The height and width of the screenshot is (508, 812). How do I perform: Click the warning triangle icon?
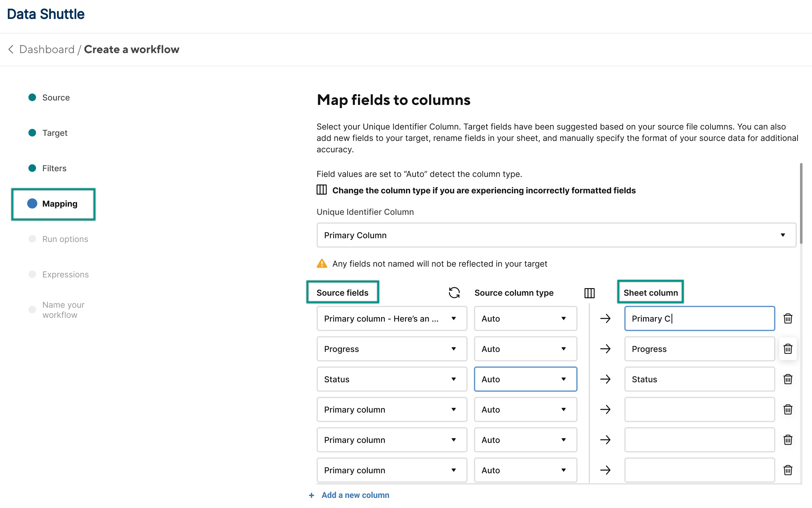(x=322, y=263)
